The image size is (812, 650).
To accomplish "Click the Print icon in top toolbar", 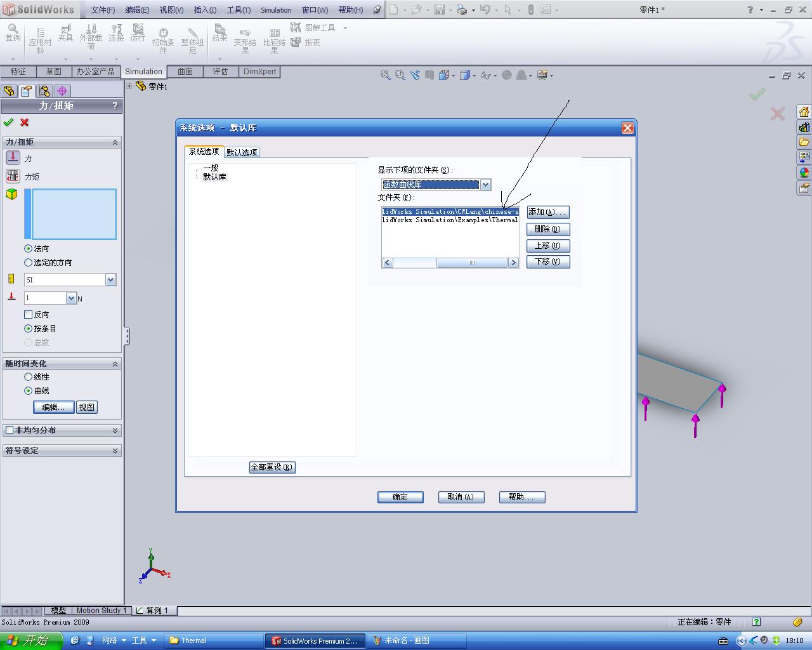I will [x=462, y=10].
